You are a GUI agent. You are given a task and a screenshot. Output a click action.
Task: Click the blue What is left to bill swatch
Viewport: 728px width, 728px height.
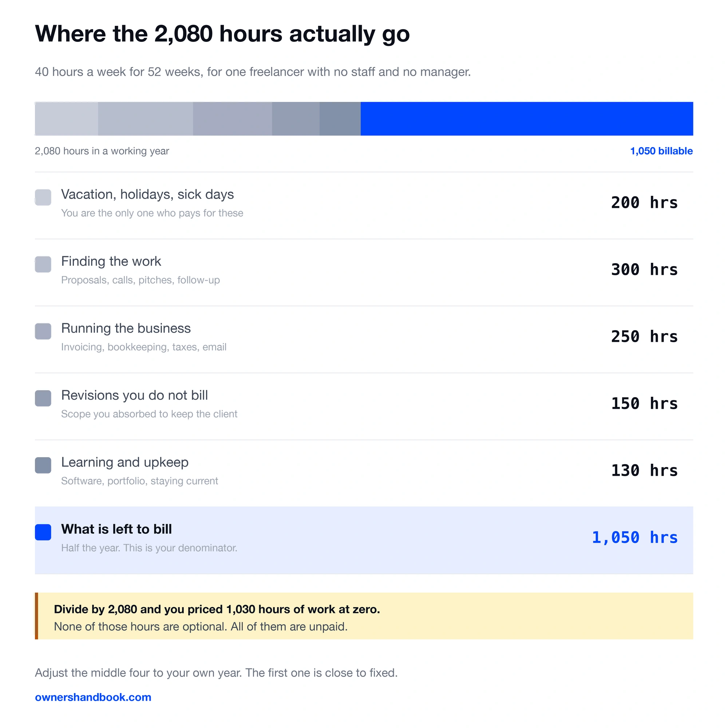pyautogui.click(x=43, y=533)
